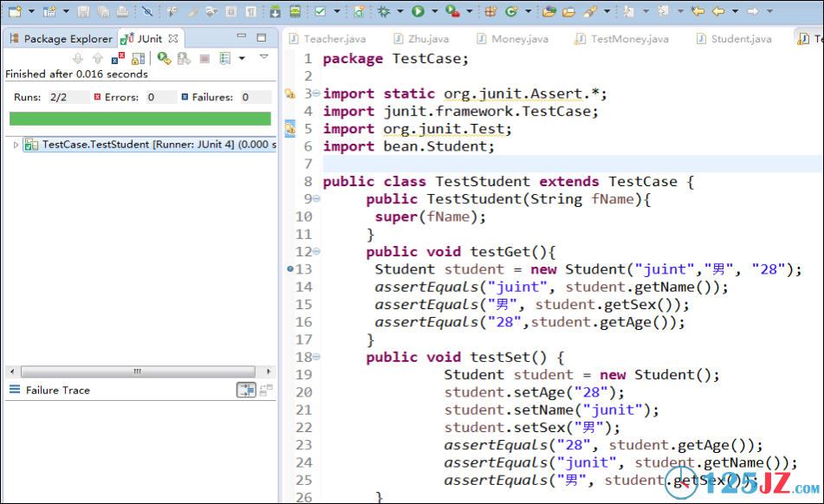Screen dimensions: 824x504
Task: Switch to the Package Explorer tab
Action: [x=61, y=39]
